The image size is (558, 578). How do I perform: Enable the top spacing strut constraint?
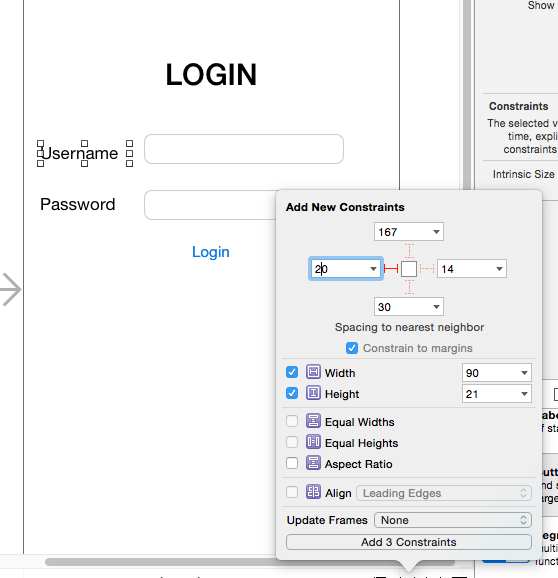coord(409,251)
